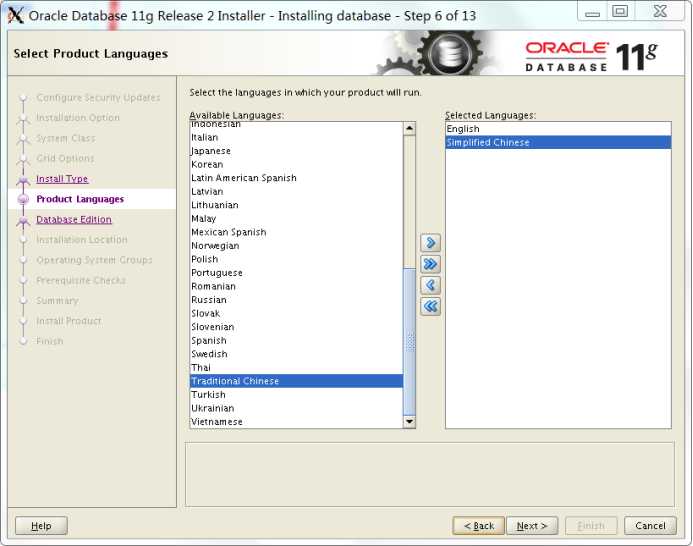Maximize the Oracle installer window
Image resolution: width=693 pixels, height=546 pixels.
click(620, 11)
